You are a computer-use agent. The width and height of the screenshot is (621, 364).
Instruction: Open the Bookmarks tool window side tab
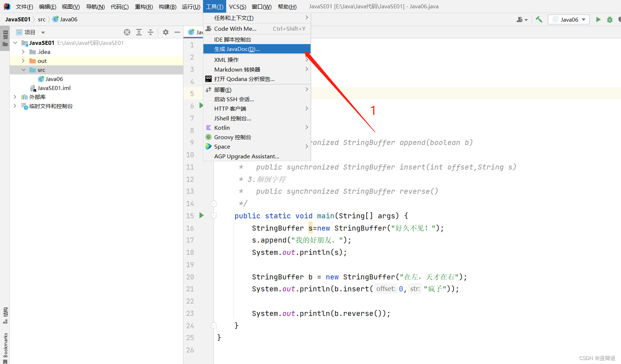[5, 347]
